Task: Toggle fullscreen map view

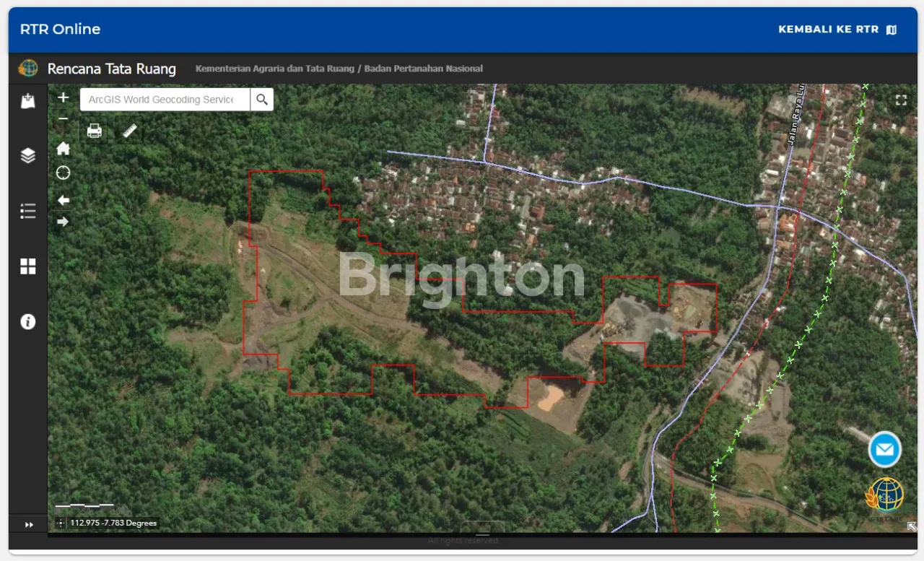Action: (901, 100)
